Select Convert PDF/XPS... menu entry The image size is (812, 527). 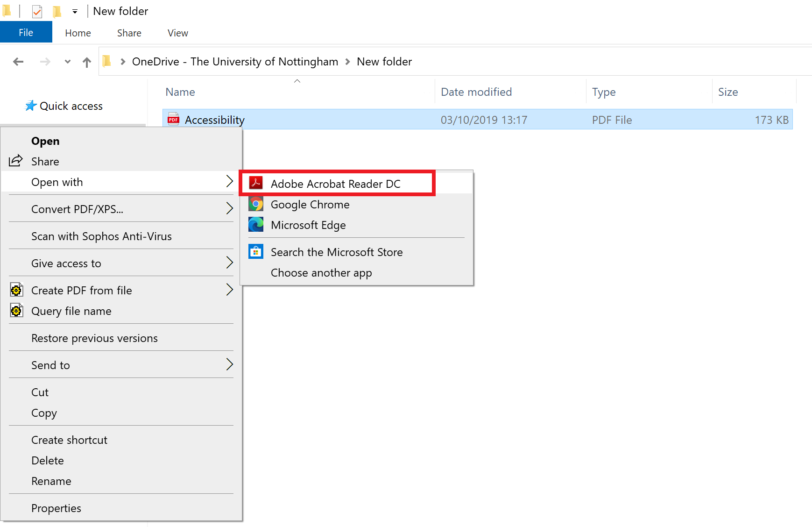[121, 209]
